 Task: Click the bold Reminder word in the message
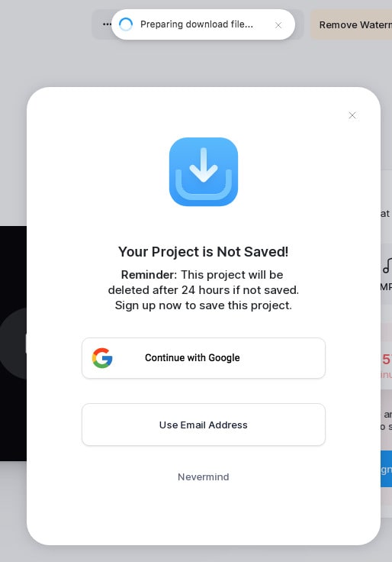pos(149,275)
